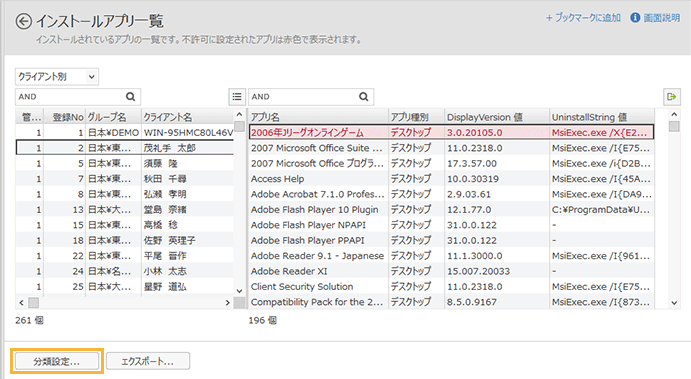This screenshot has height=379, width=691.
Task: Select Adobe Flash Player PPAPI row
Action: click(451, 241)
